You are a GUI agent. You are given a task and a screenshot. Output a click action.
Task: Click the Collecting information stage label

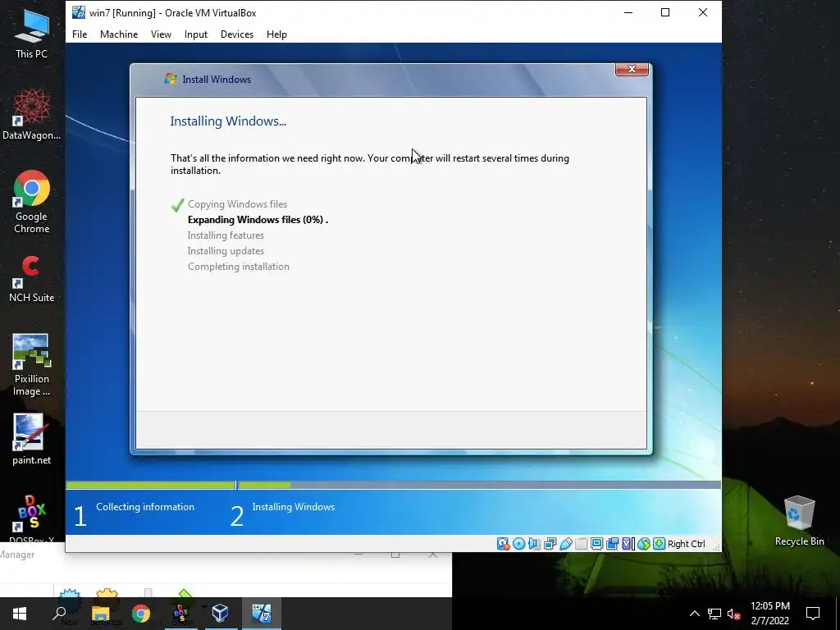[145, 507]
